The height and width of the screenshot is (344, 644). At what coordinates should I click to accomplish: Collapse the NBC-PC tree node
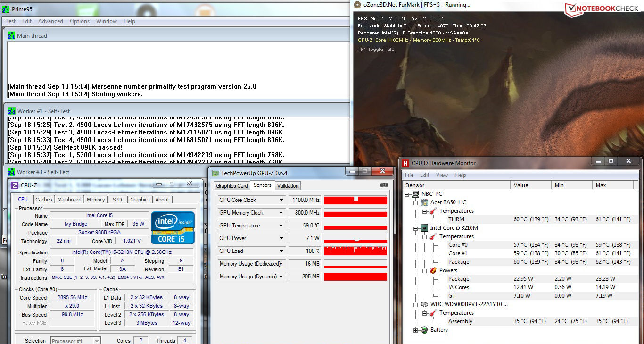(x=407, y=194)
